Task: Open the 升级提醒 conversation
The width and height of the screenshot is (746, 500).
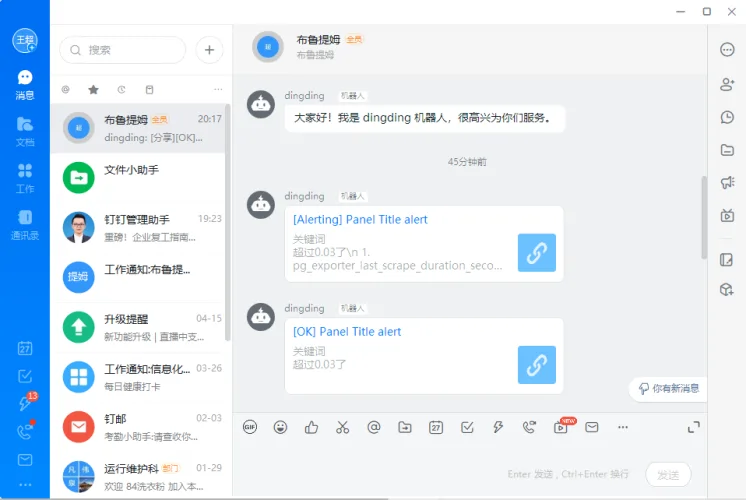Action: pos(138,327)
